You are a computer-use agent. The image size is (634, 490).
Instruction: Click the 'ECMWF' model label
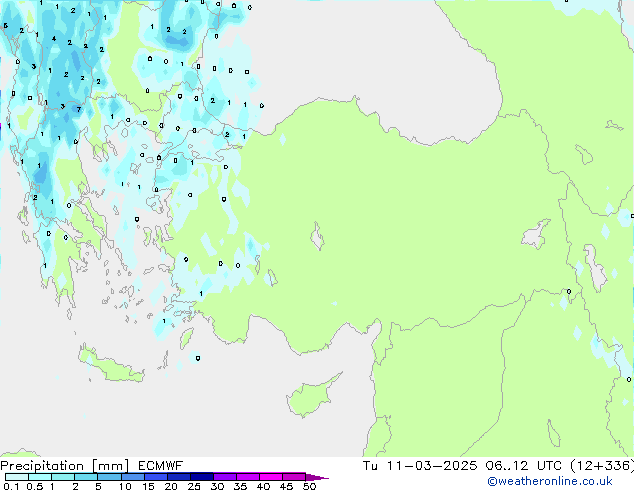[x=160, y=466]
